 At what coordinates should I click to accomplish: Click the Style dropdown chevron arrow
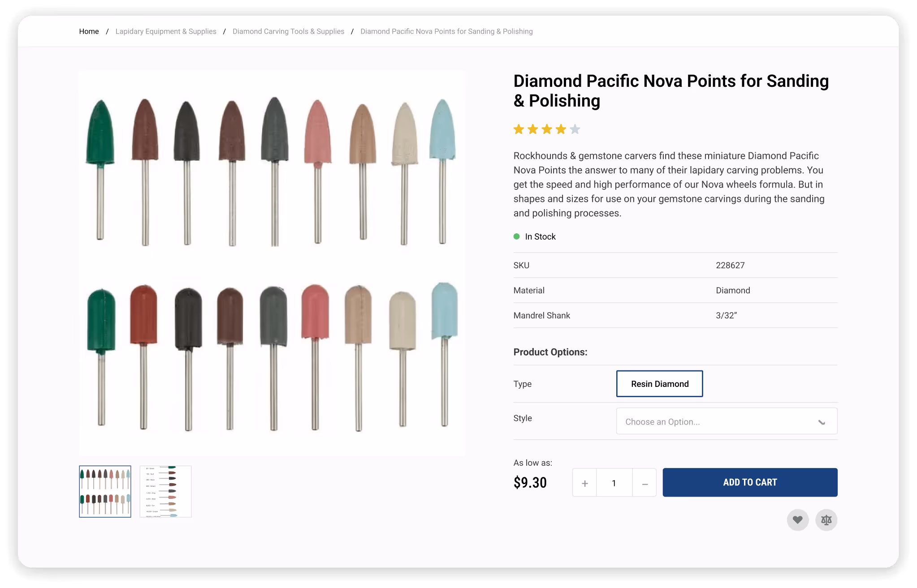click(822, 421)
